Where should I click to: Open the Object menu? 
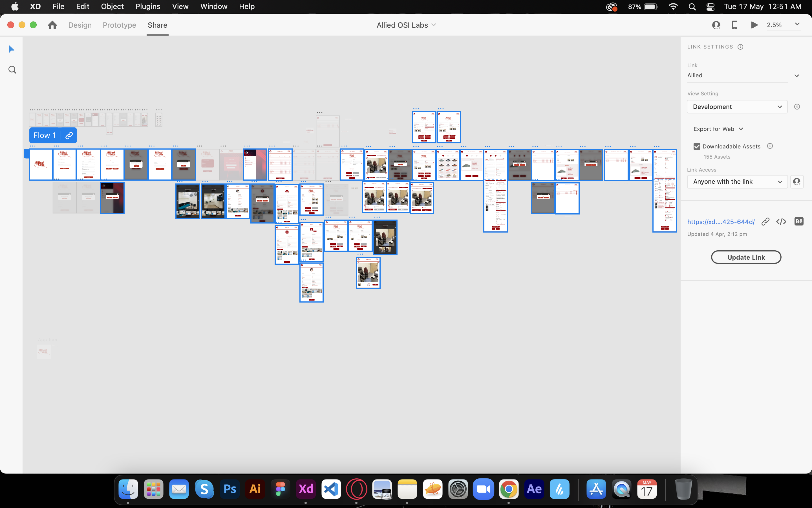pos(112,6)
